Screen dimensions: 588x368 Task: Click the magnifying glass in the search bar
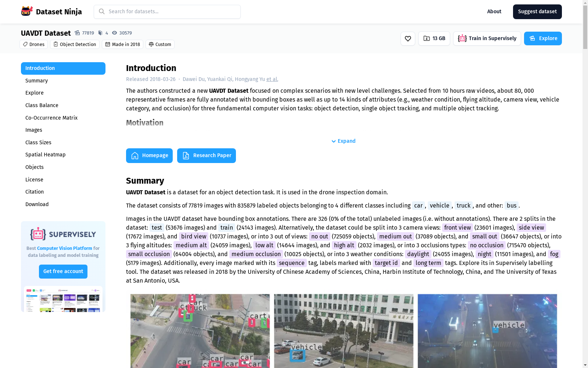(101, 11)
